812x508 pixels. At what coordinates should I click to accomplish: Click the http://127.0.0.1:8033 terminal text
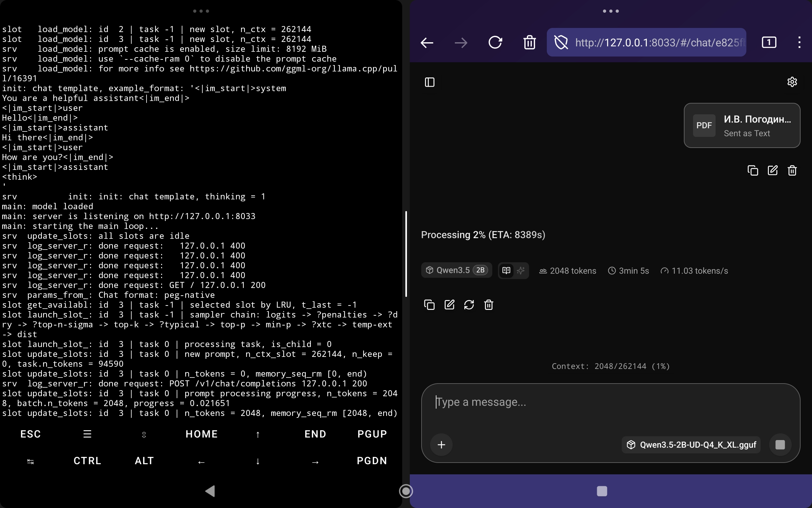tap(202, 216)
